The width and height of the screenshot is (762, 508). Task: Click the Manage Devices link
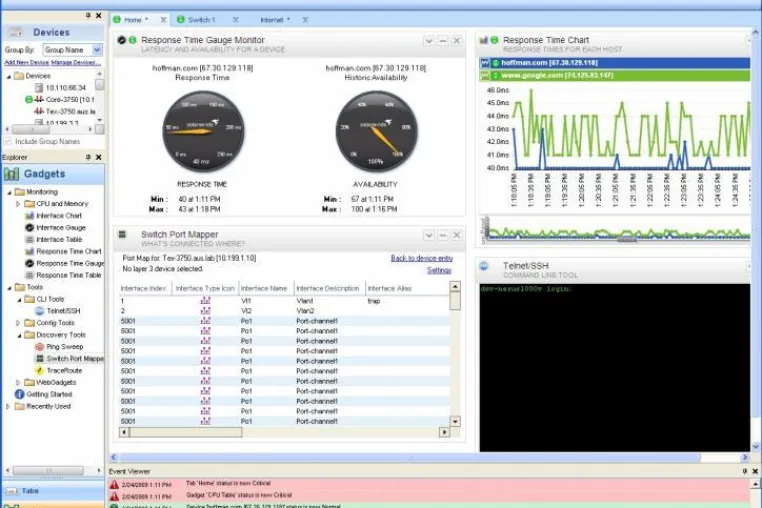tap(76, 63)
